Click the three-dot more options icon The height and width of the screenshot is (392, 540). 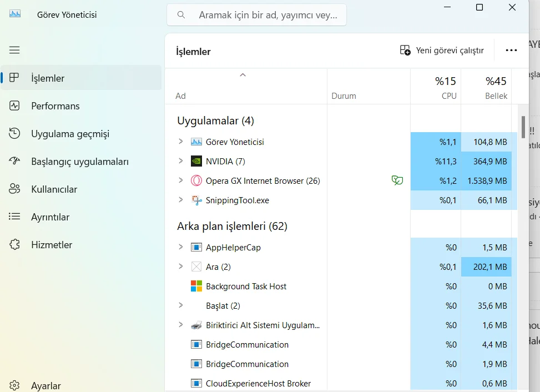(x=511, y=51)
